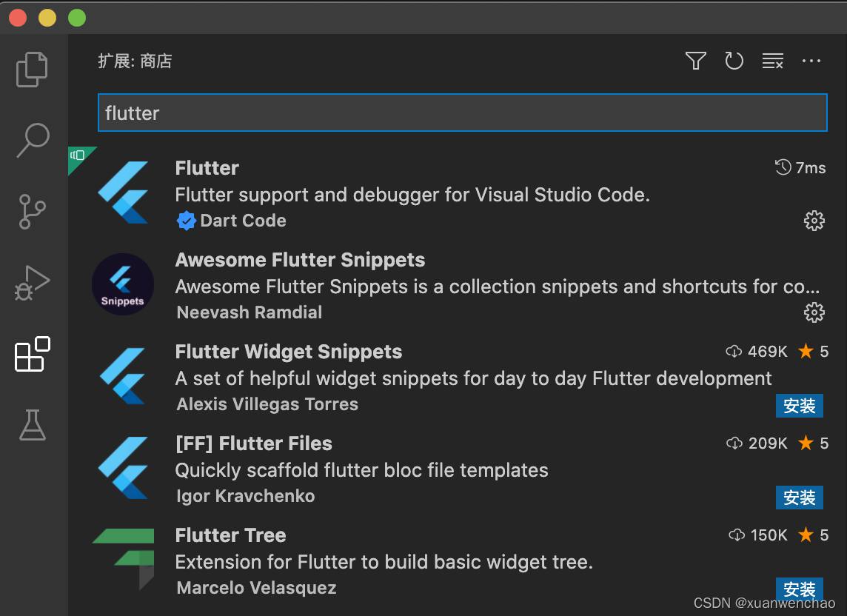Viewport: 847px width, 616px height.
Task: Click Extension for Flutter widget tree description
Action: click(x=384, y=562)
